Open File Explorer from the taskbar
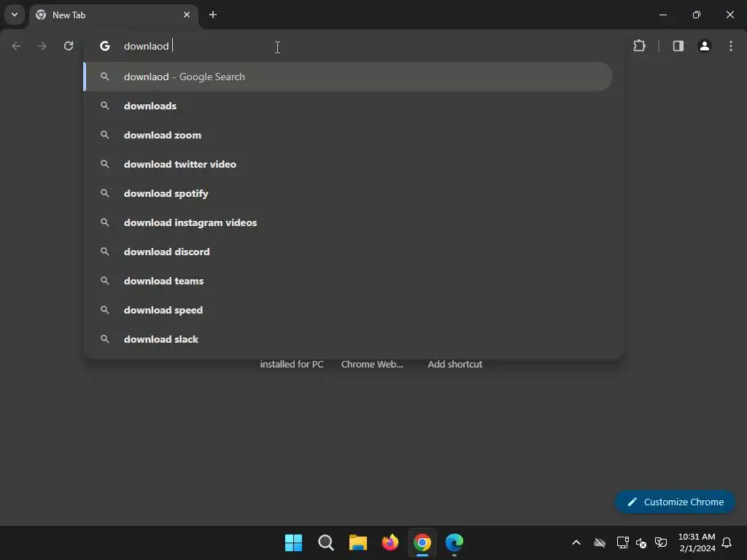This screenshot has height=560, width=747. (357, 542)
